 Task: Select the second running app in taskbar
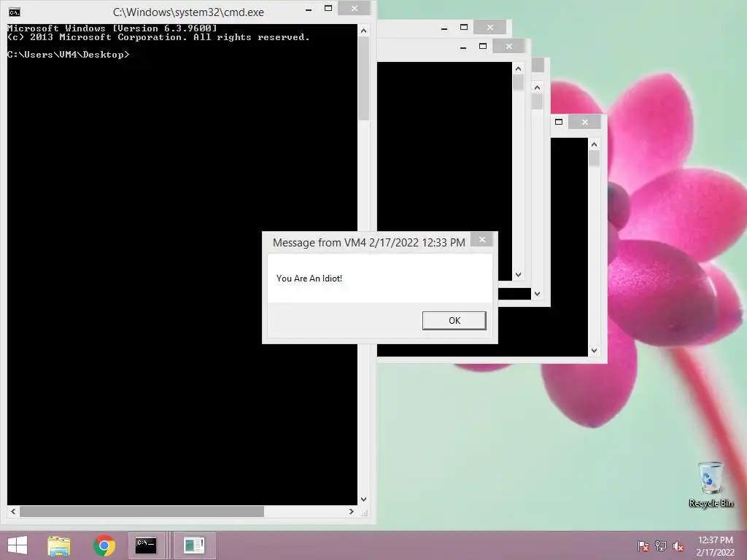click(194, 545)
